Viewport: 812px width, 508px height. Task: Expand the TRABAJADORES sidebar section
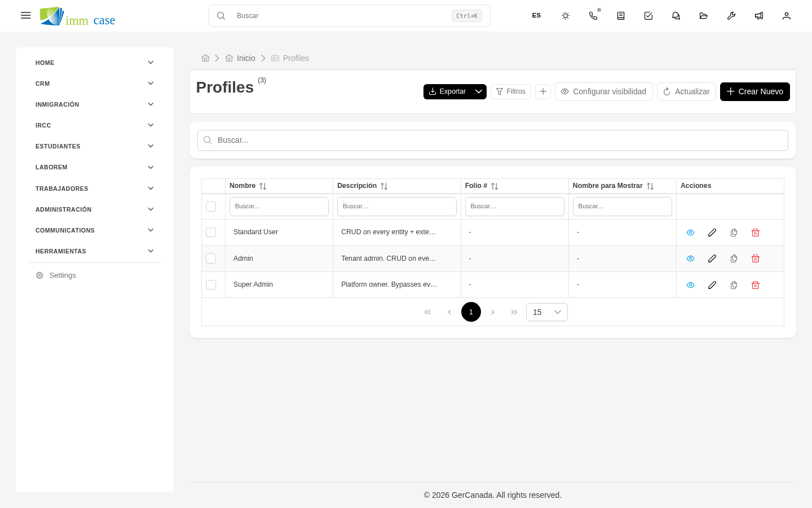pyautogui.click(x=95, y=189)
